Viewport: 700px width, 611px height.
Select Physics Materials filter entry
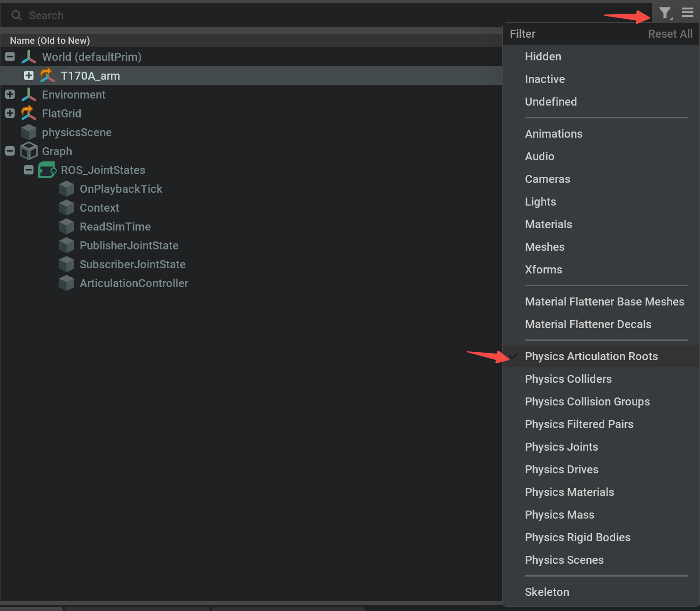(600, 492)
